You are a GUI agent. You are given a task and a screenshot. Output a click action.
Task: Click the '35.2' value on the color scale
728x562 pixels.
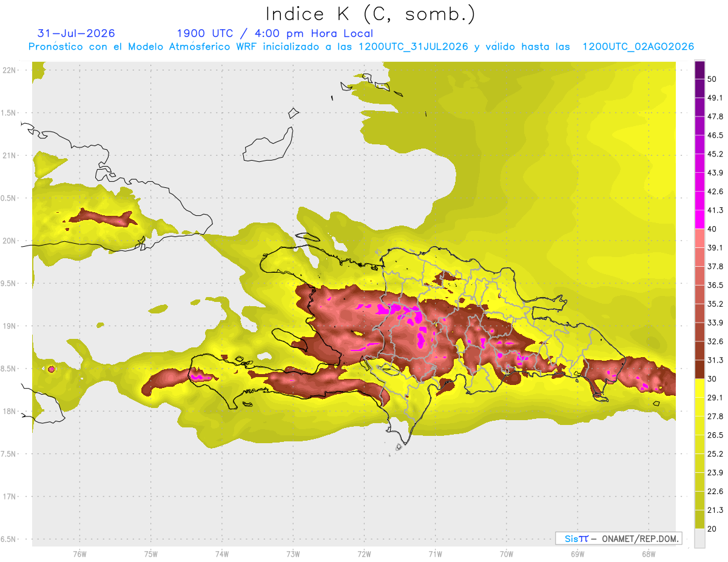click(715, 304)
